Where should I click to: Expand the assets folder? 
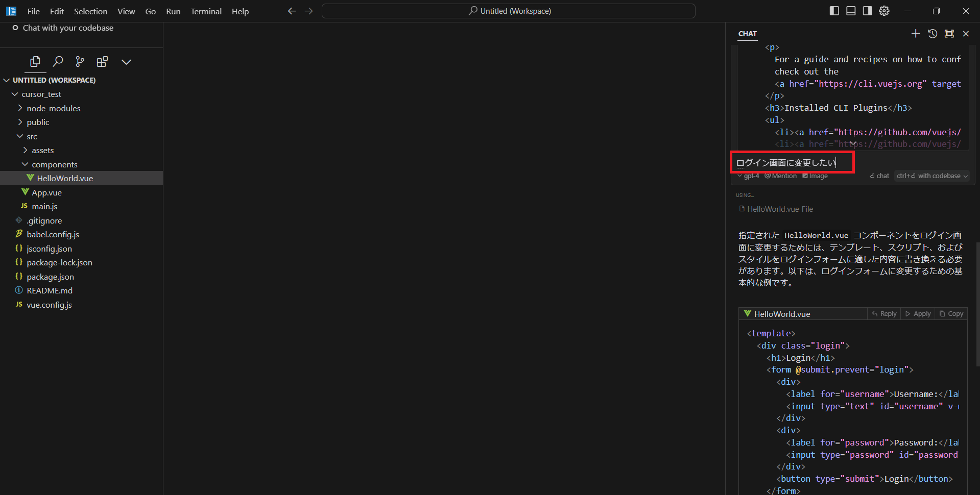coord(82,151)
